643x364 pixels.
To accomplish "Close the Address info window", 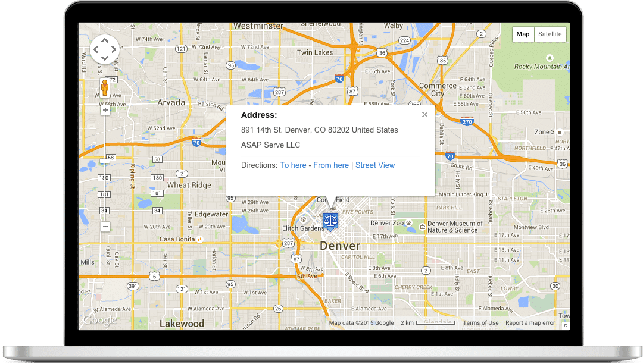I will pos(425,115).
